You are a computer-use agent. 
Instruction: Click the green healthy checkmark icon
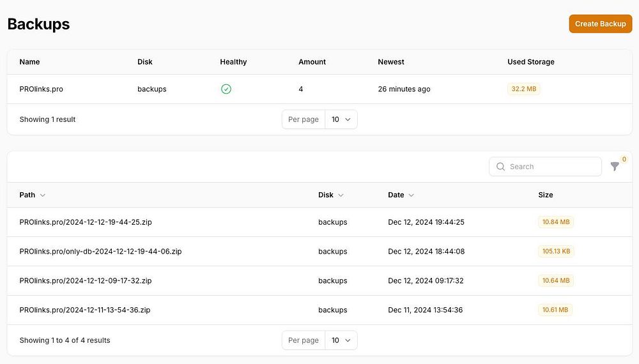pos(226,89)
